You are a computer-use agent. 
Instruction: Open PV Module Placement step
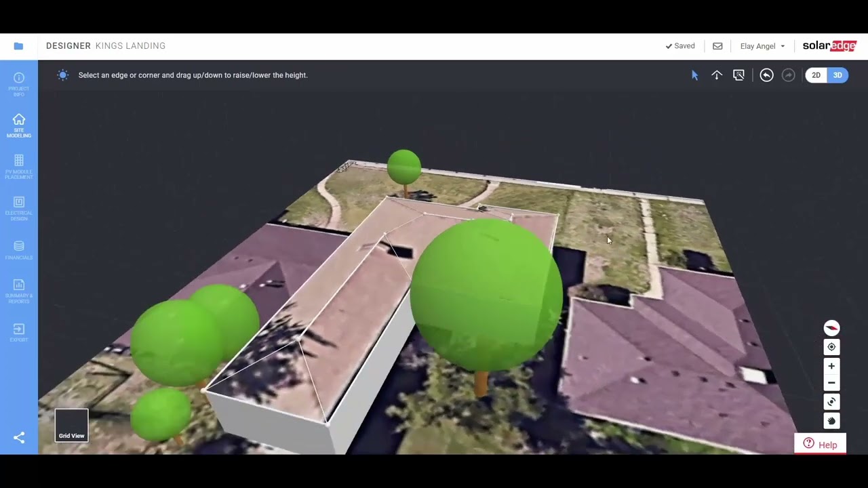[19, 167]
